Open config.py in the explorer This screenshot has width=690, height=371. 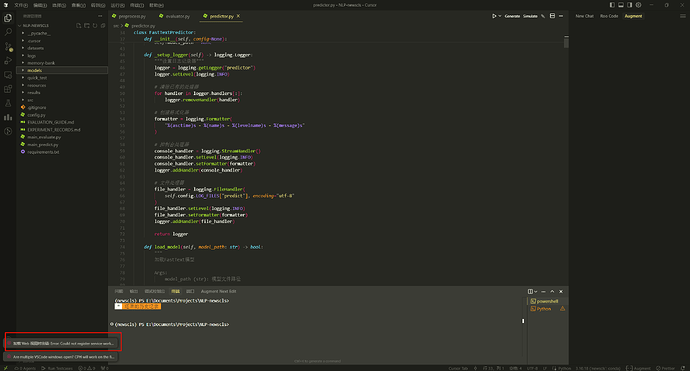tap(62, 115)
